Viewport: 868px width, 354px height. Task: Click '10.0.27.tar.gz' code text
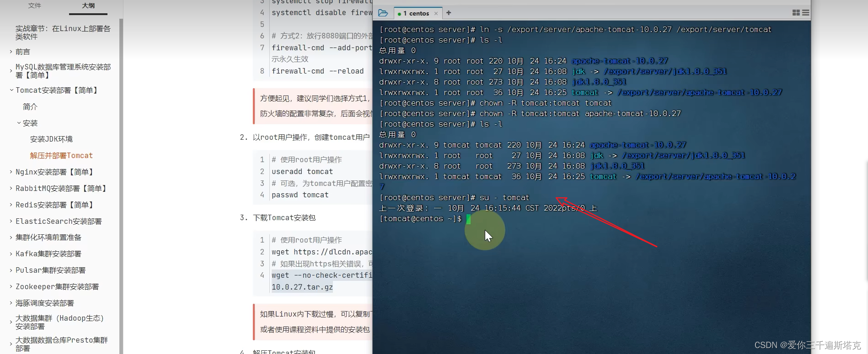pyautogui.click(x=302, y=287)
